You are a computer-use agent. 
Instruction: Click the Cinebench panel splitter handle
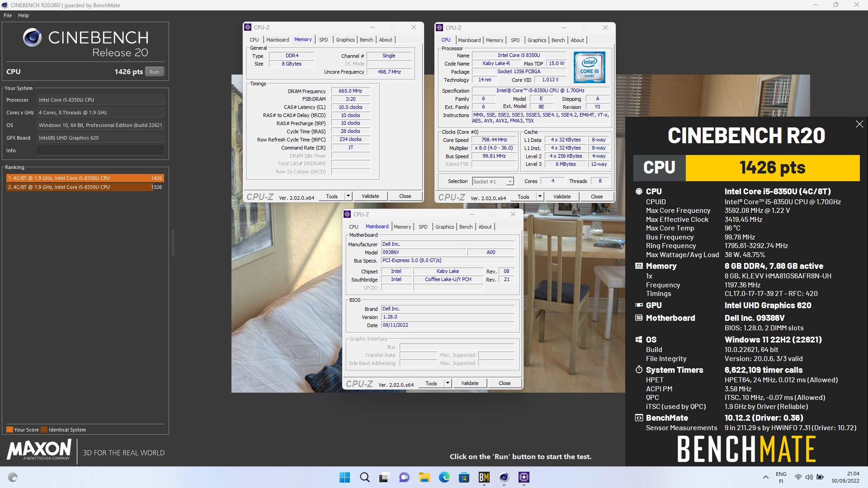(x=173, y=243)
